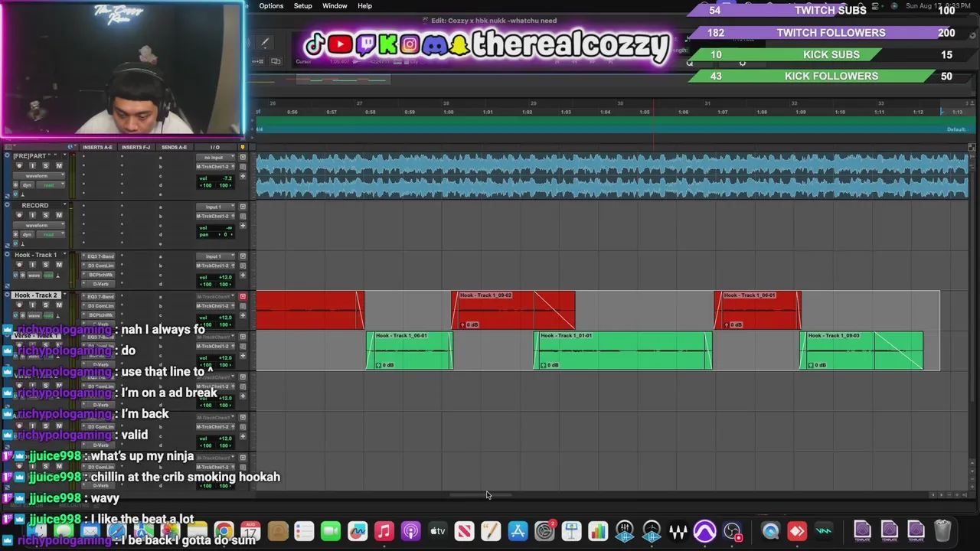Open the Window menu
Viewport: 980px width, 551px height.
point(335,5)
